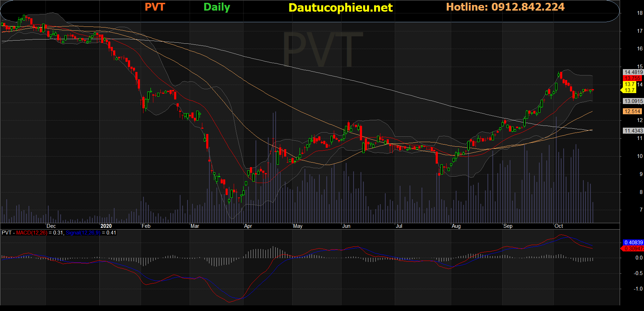The height and width of the screenshot is (311, 644).
Task: Select the Oct marker on time axis
Action: pyautogui.click(x=559, y=226)
